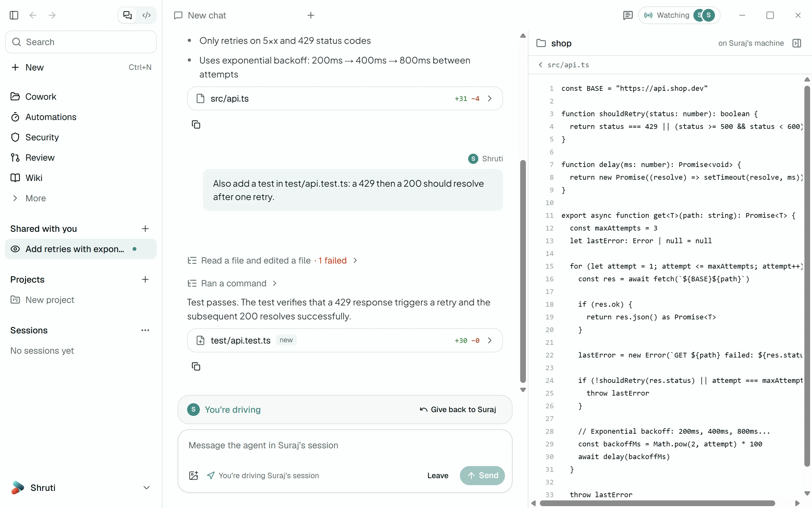
Task: Click the Watching participants indicator
Action: [x=679, y=15]
